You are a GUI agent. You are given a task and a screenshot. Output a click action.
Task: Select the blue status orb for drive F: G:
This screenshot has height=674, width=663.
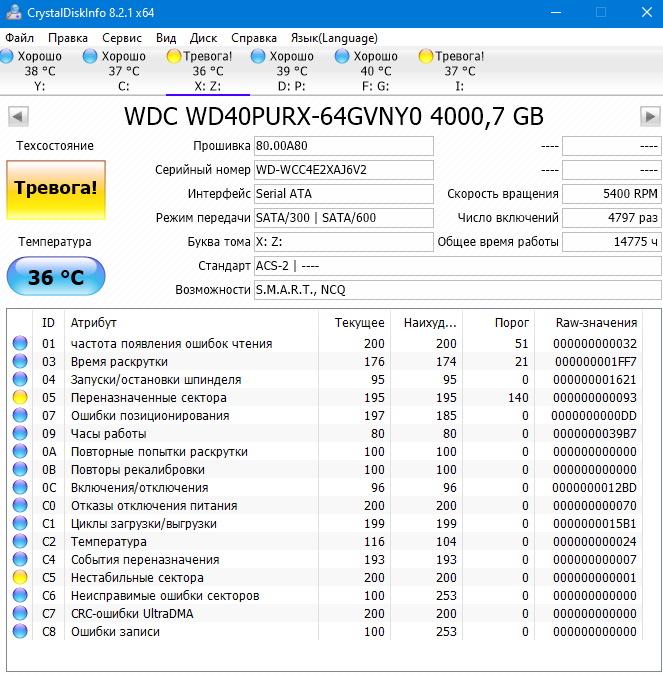tap(342, 56)
